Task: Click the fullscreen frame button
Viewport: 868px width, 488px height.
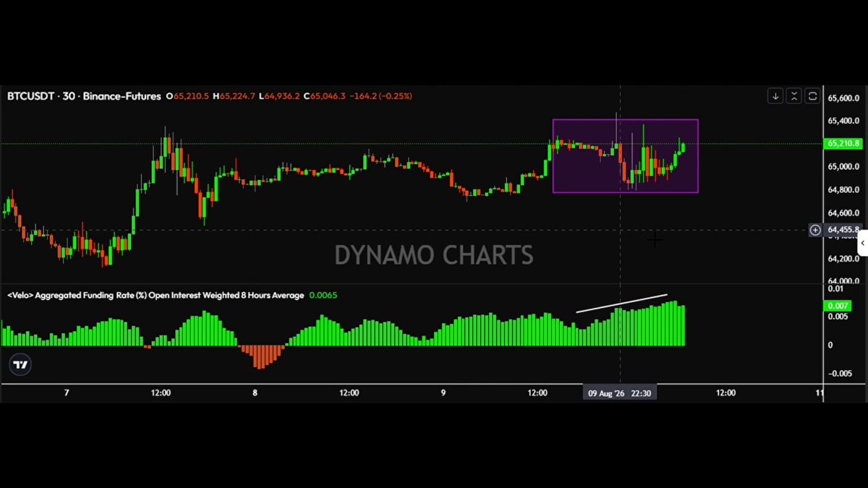Action: [x=812, y=96]
